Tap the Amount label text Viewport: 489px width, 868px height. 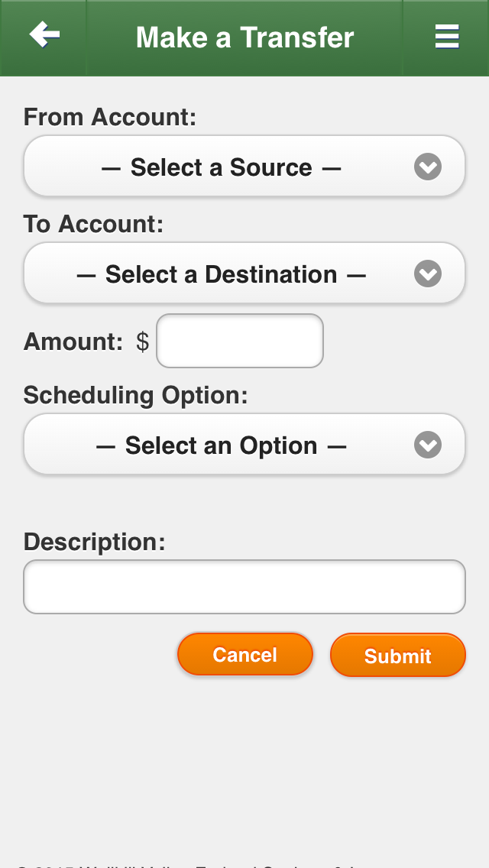73,342
